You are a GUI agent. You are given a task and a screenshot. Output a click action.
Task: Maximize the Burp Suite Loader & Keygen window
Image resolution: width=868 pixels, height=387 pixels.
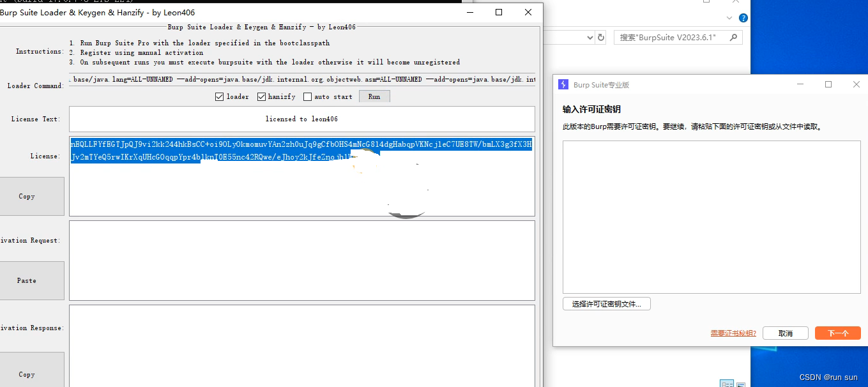tap(499, 12)
